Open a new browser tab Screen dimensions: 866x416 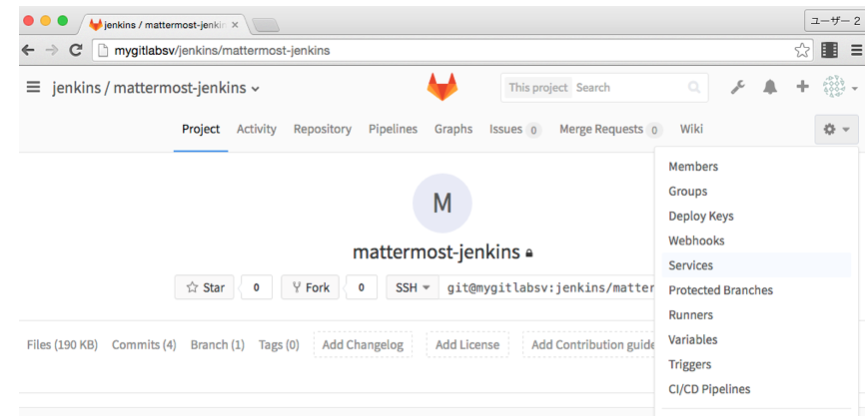coord(266,25)
